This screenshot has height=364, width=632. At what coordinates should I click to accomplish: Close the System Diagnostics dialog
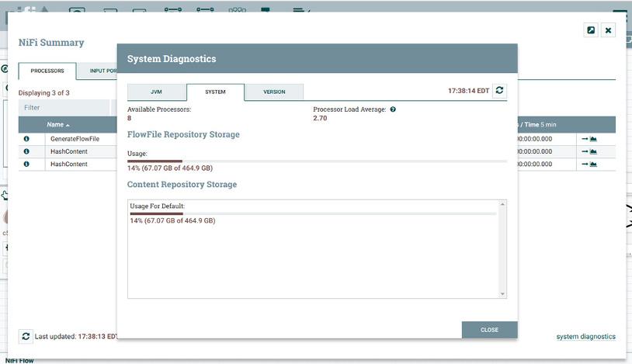coord(489,330)
